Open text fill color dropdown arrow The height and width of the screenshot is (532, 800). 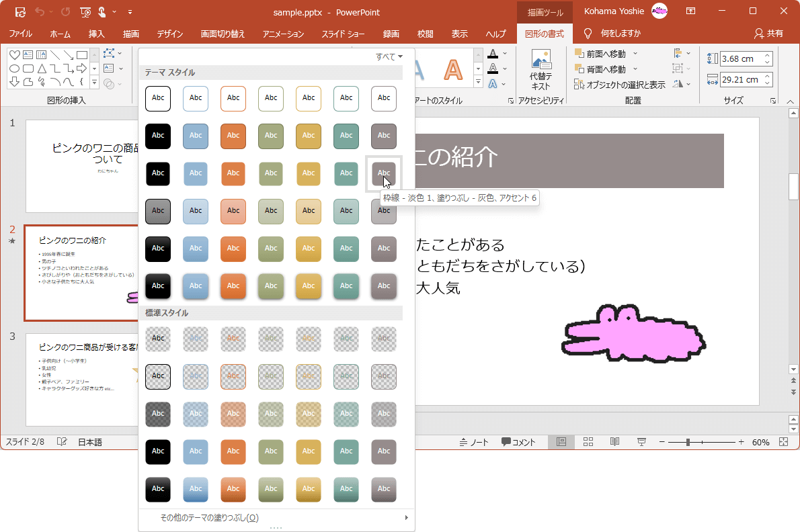point(505,54)
